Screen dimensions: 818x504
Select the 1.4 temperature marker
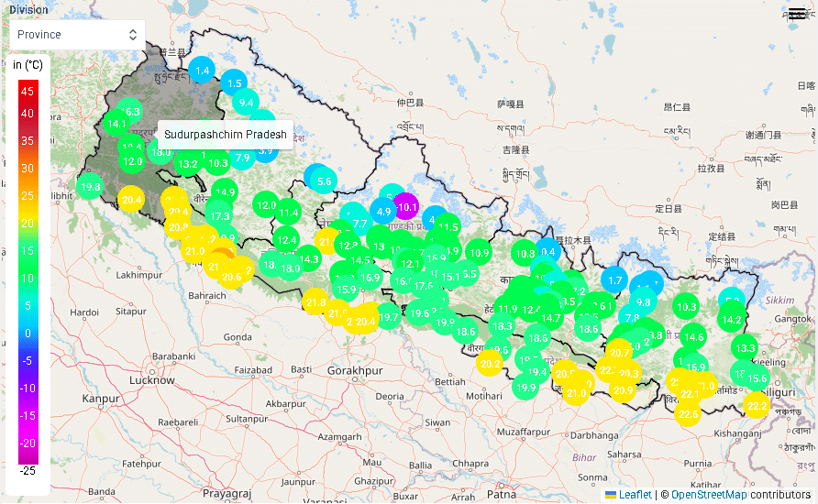202,70
